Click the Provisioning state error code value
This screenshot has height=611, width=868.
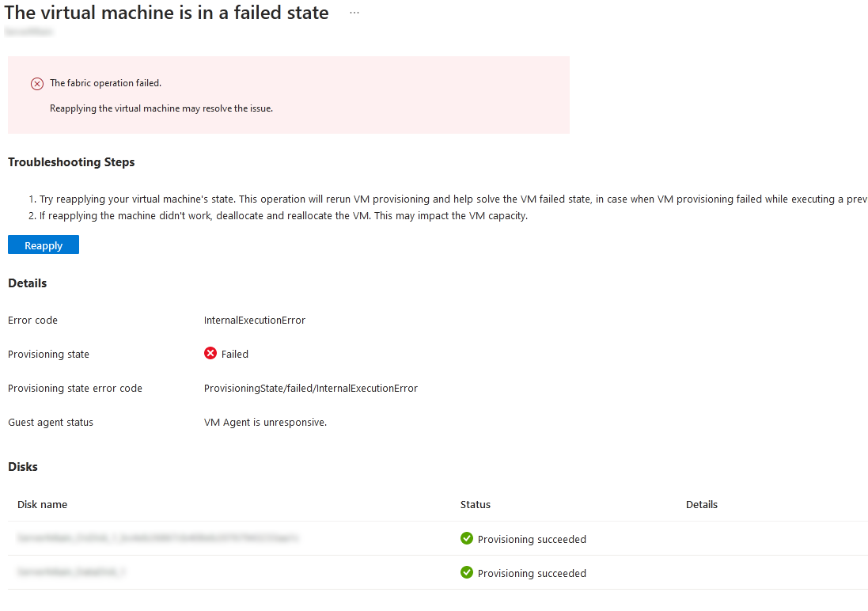coord(310,388)
